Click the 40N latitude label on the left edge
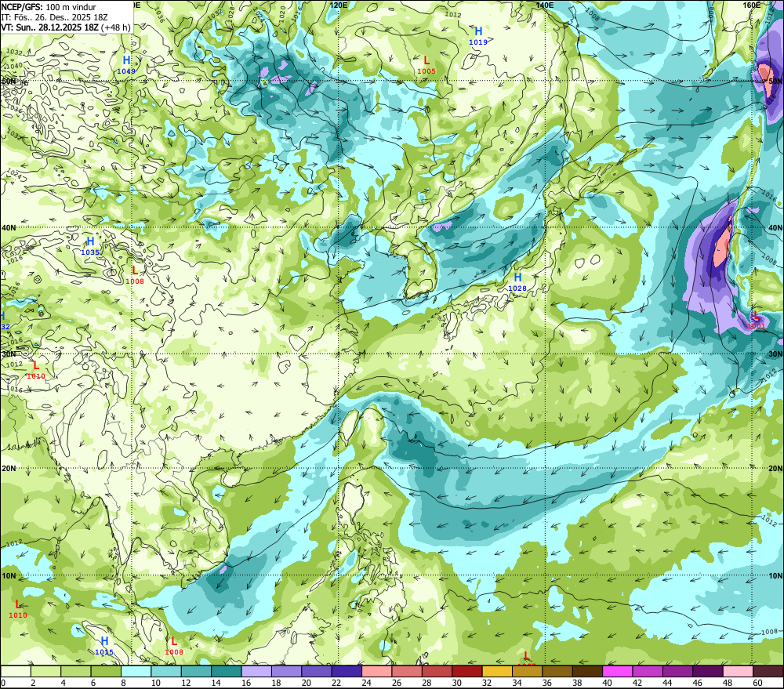The image size is (784, 689). tap(9, 227)
